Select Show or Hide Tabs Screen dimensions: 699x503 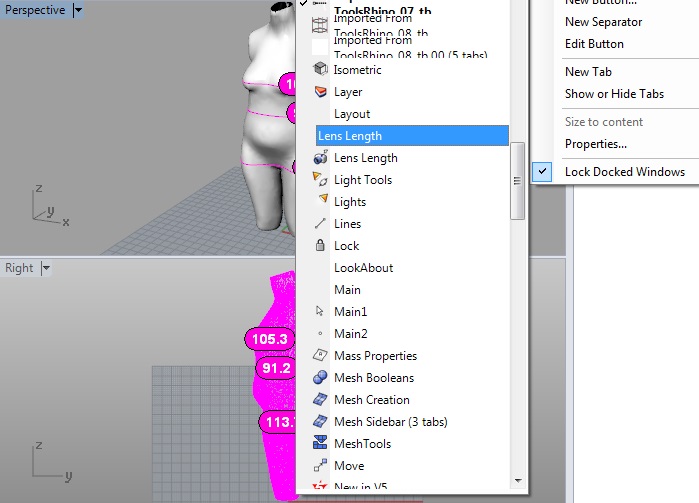(x=614, y=94)
